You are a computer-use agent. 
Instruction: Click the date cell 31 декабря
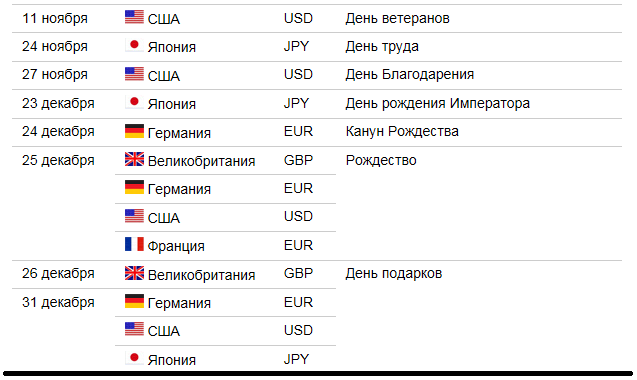pyautogui.click(x=58, y=303)
